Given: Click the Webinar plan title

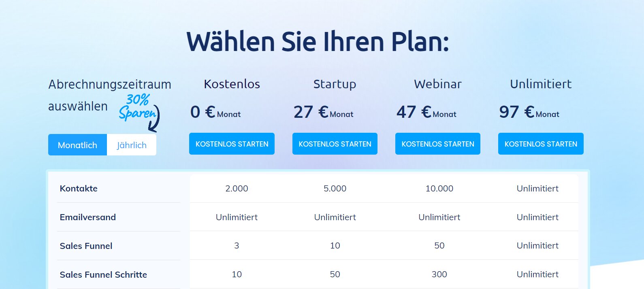Looking at the screenshot, I should 437,84.
